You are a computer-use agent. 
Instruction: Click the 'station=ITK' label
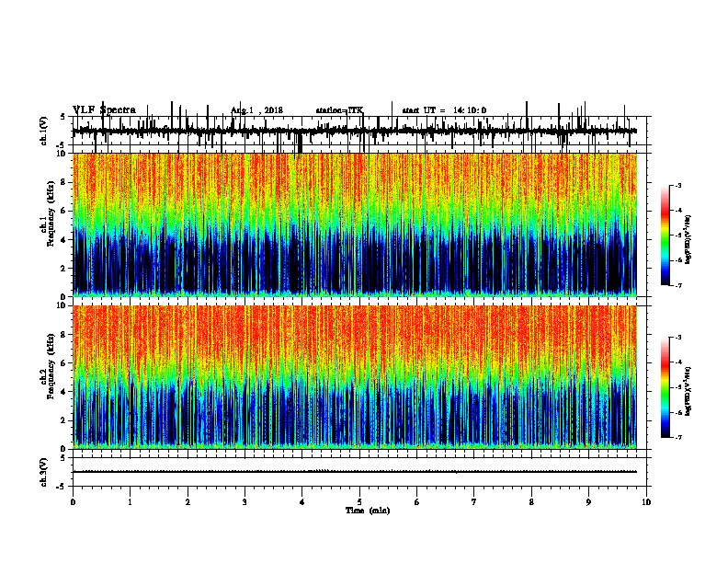pyautogui.click(x=339, y=110)
